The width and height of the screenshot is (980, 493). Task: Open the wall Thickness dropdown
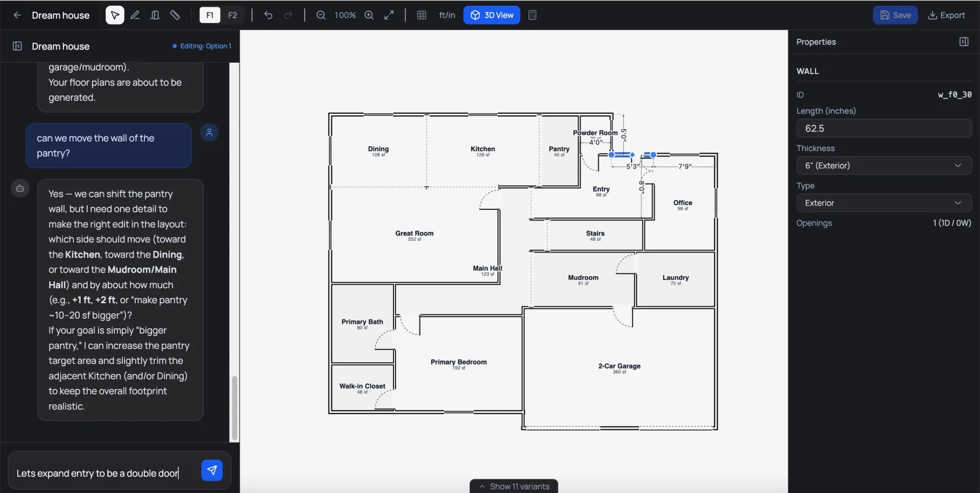click(x=885, y=165)
